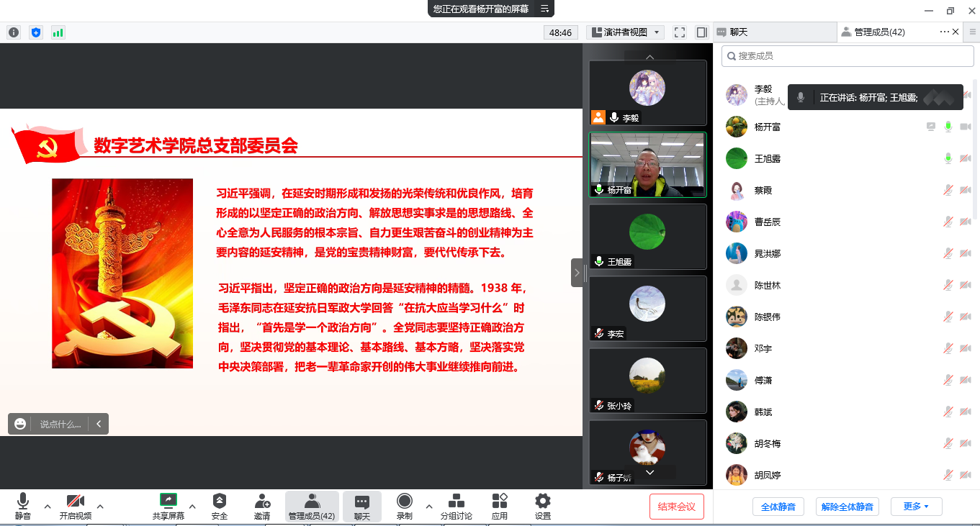The width and height of the screenshot is (980, 526).
Task: Open Breakout Rooms (分组讨论)
Action: pyautogui.click(x=456, y=506)
